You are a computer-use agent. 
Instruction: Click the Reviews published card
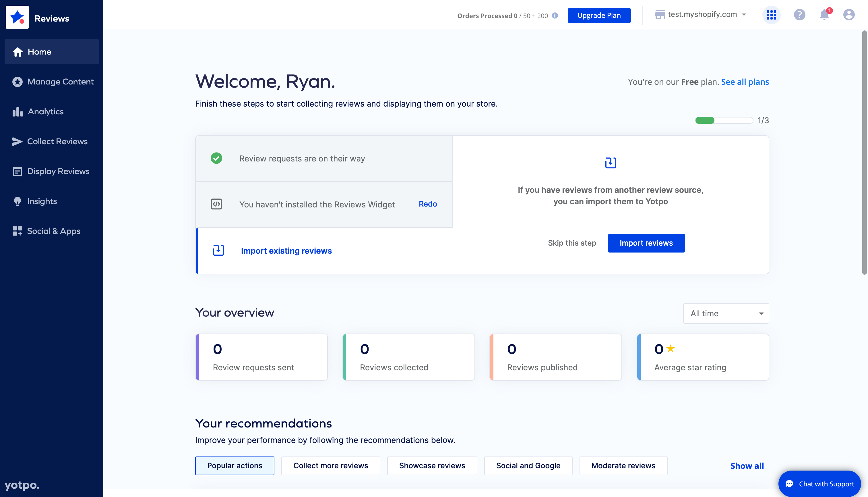pyautogui.click(x=556, y=357)
